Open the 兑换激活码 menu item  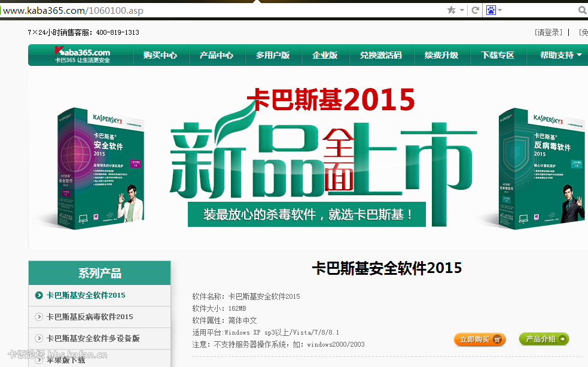(381, 55)
